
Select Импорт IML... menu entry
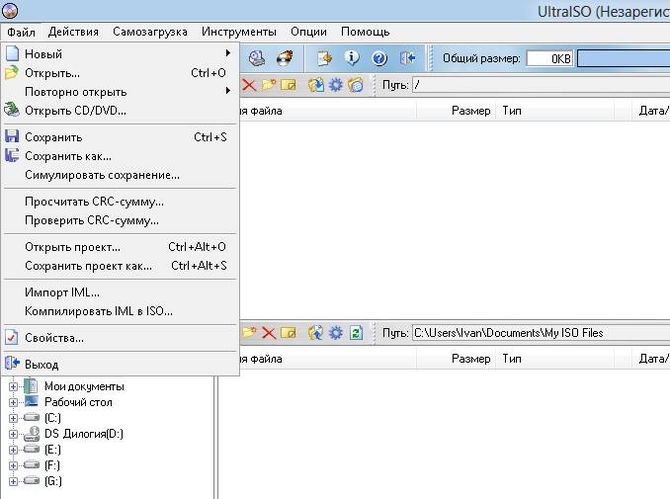click(x=120, y=292)
